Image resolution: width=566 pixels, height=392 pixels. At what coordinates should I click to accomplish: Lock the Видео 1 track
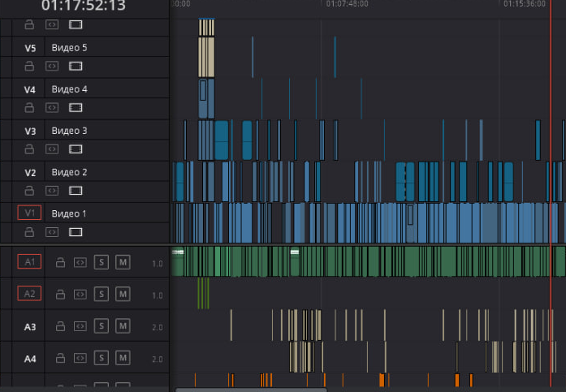(29, 232)
